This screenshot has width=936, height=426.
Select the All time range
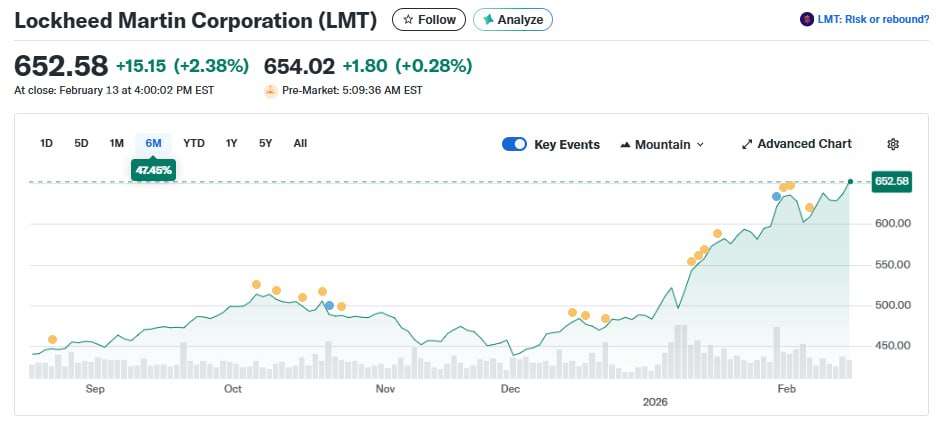coord(300,143)
